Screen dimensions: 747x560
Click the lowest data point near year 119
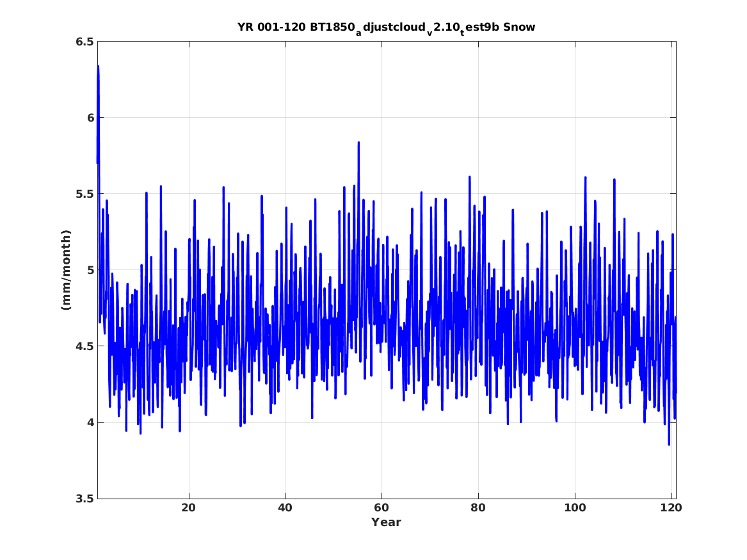click(669, 444)
